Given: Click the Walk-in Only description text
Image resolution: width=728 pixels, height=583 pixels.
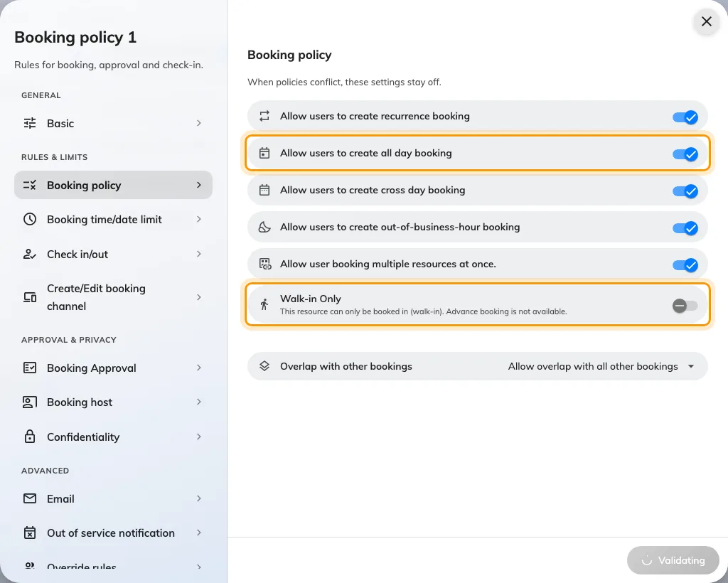Looking at the screenshot, I should click(423, 311).
